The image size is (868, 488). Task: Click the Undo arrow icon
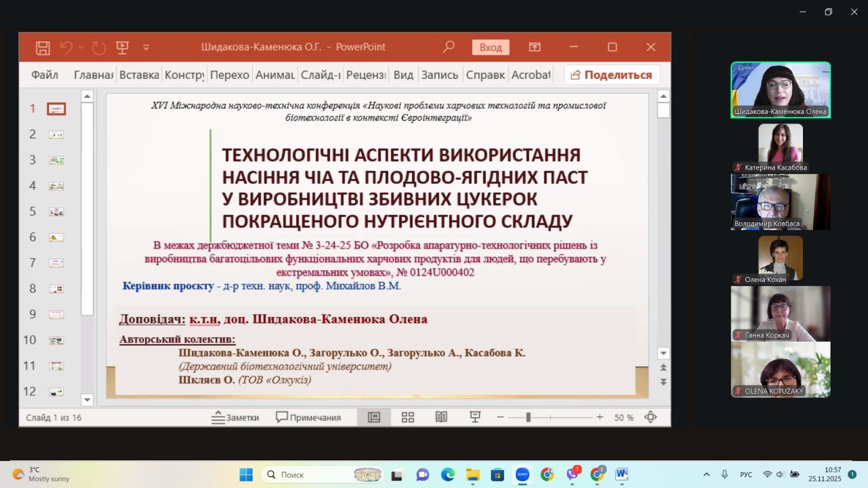click(x=66, y=48)
